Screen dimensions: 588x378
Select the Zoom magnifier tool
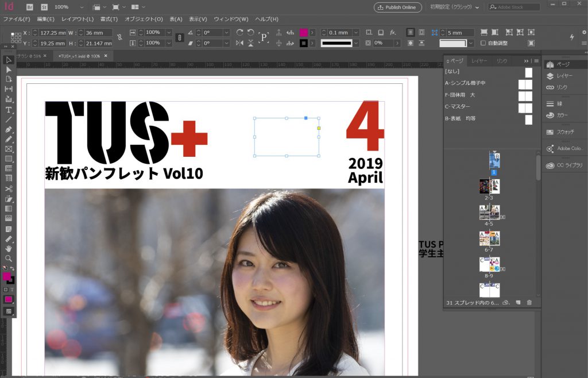[8, 259]
